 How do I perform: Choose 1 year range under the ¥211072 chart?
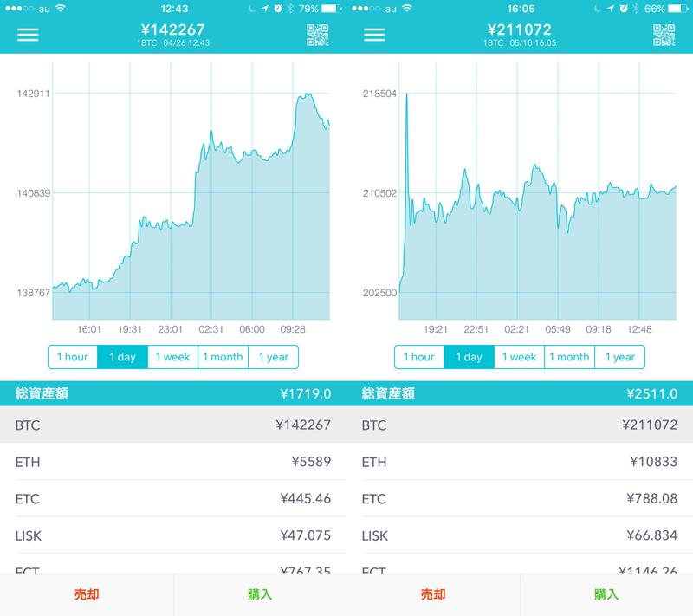coord(619,357)
